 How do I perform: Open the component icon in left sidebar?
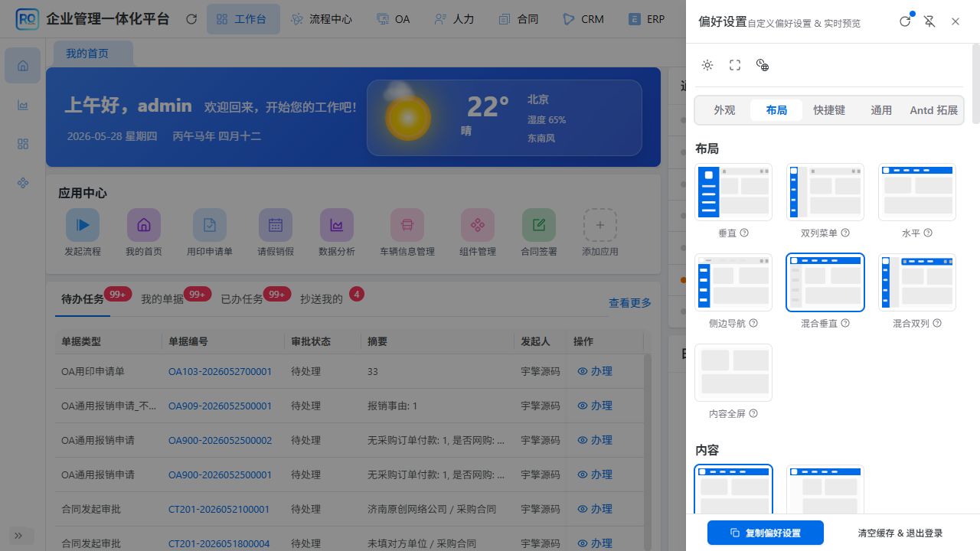click(x=23, y=183)
